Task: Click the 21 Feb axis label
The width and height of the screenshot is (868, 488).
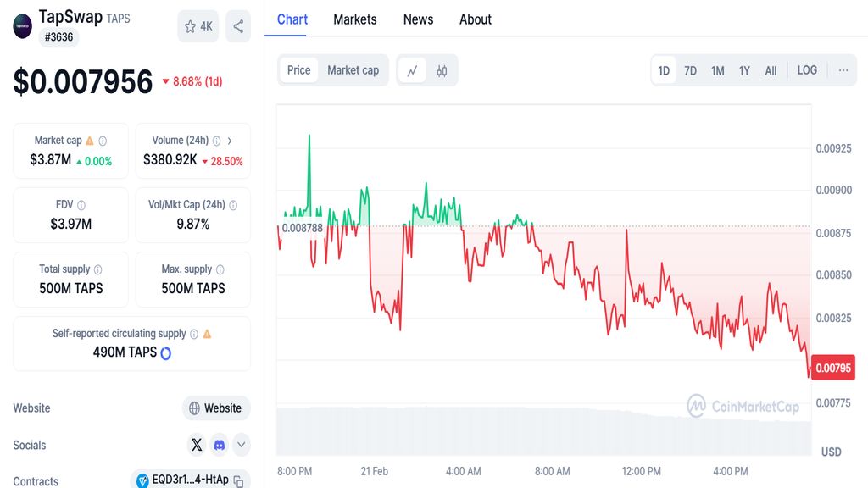Action: [x=374, y=471]
